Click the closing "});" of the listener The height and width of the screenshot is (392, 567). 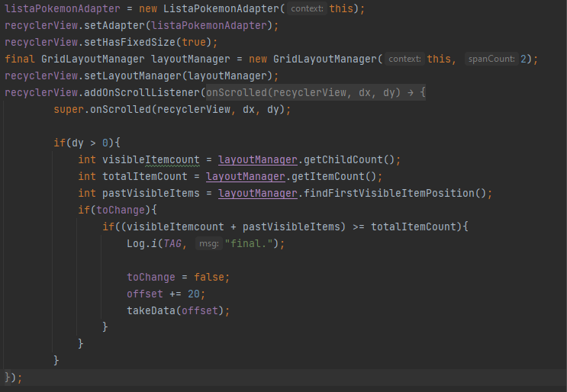tap(14, 378)
